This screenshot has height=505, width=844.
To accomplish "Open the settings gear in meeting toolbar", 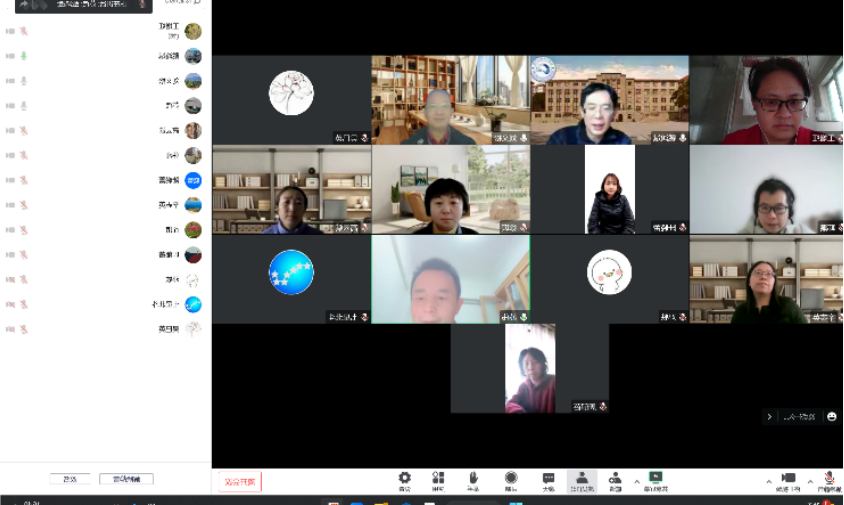I will coord(404,480).
